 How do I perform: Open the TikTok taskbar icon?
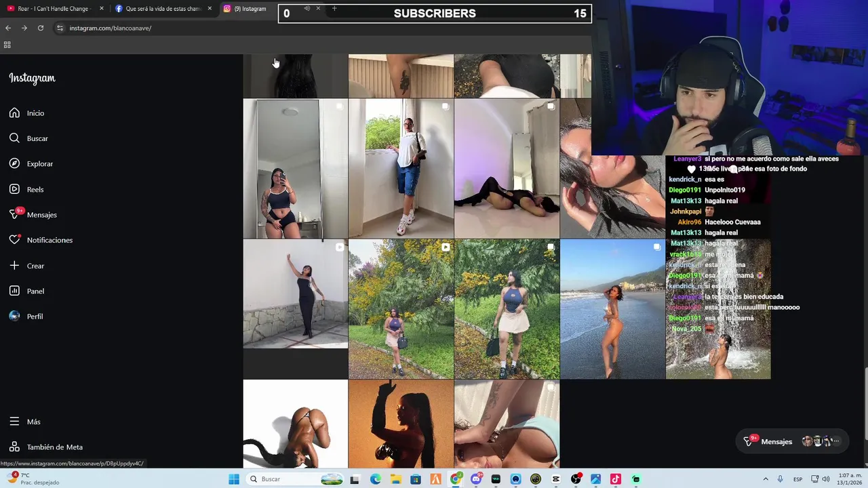click(x=616, y=479)
